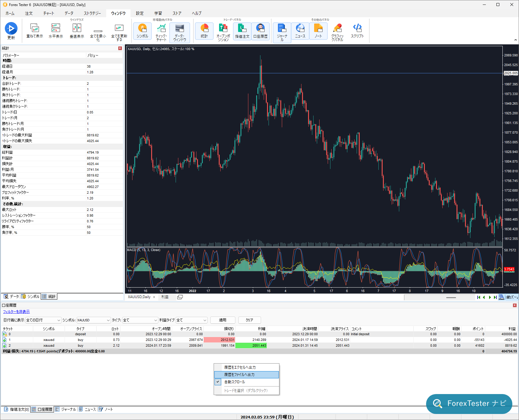Switch to the シンボル panel tab

(x=30, y=297)
